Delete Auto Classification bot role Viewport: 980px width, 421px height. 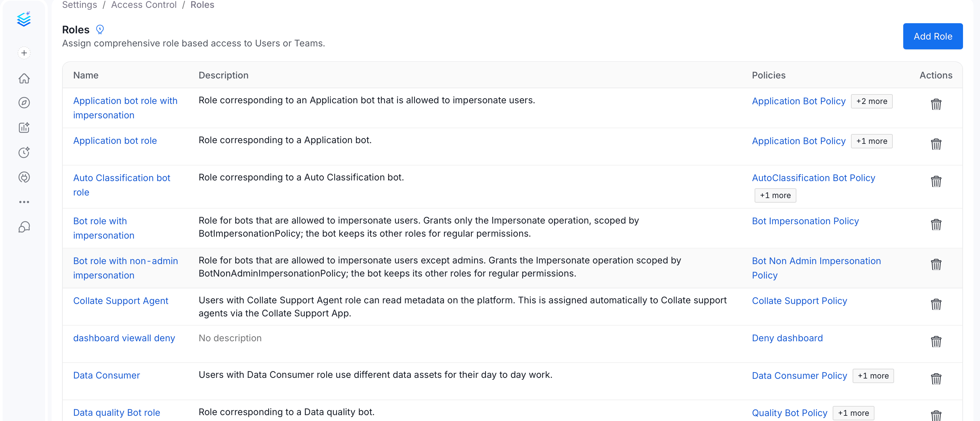point(936,181)
